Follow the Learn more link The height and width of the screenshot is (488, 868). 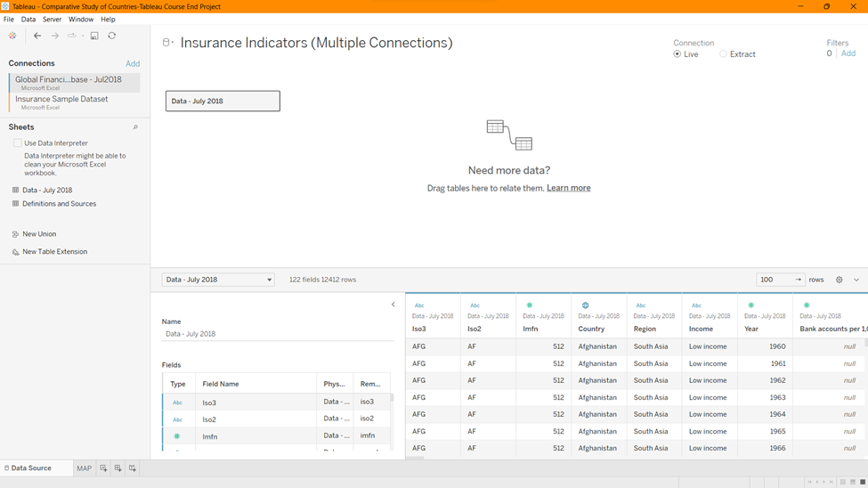569,188
